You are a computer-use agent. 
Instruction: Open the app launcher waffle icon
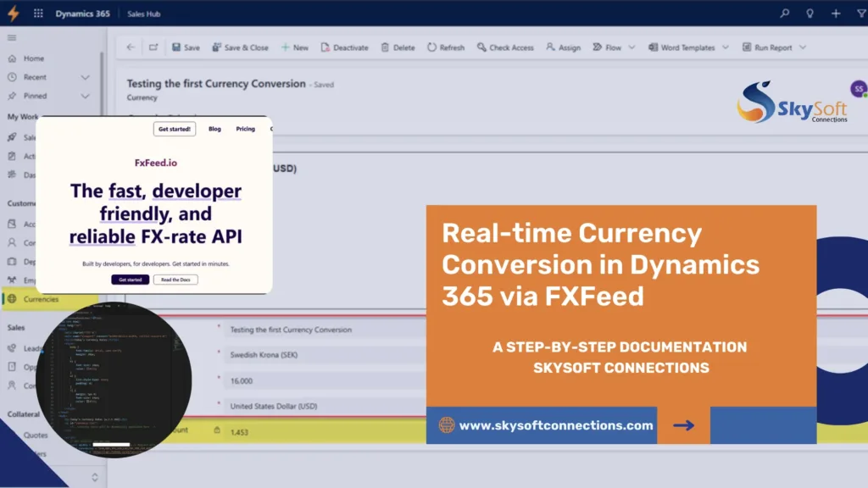(38, 14)
